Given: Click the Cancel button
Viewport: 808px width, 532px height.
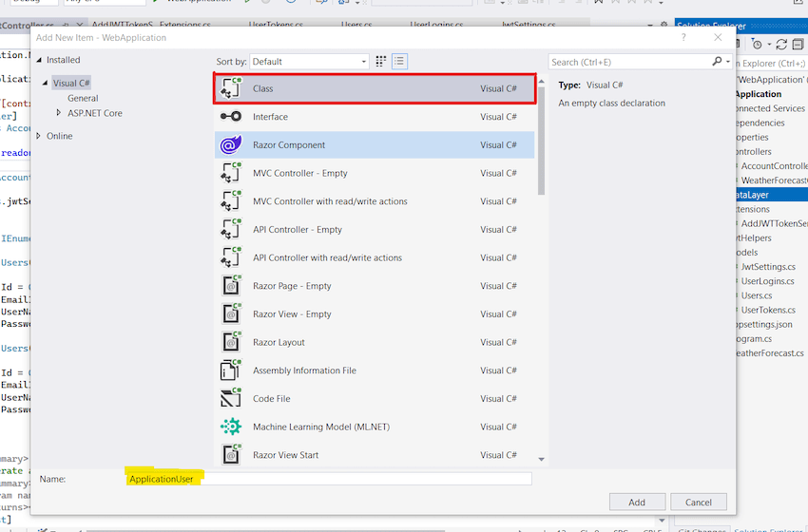Looking at the screenshot, I should coord(699,502).
